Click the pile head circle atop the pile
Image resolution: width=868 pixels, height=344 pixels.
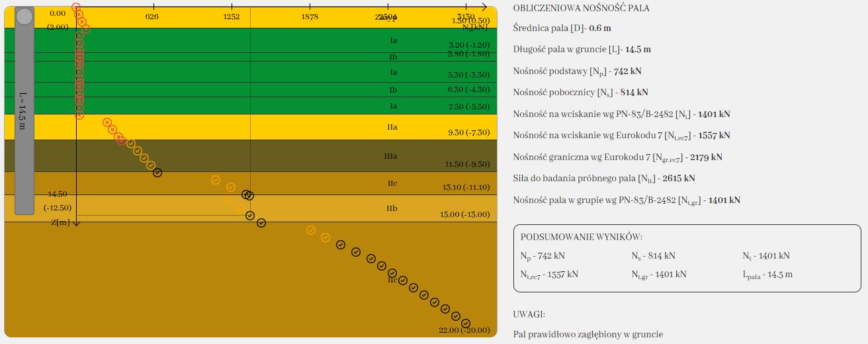(x=24, y=17)
